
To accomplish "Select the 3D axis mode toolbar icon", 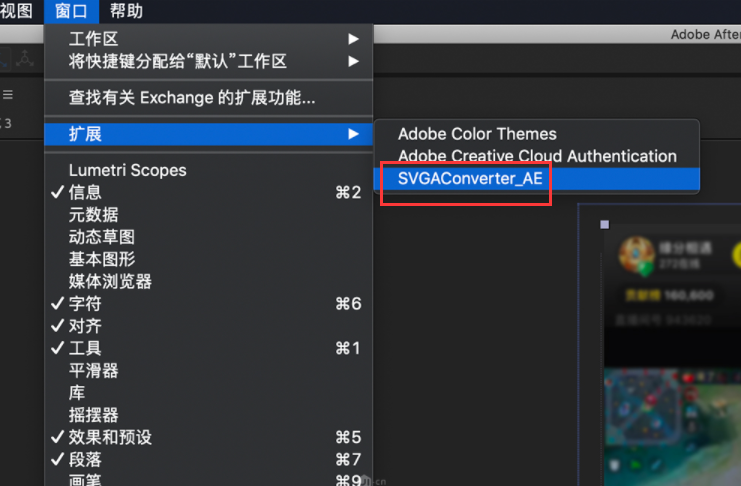I will (25, 60).
